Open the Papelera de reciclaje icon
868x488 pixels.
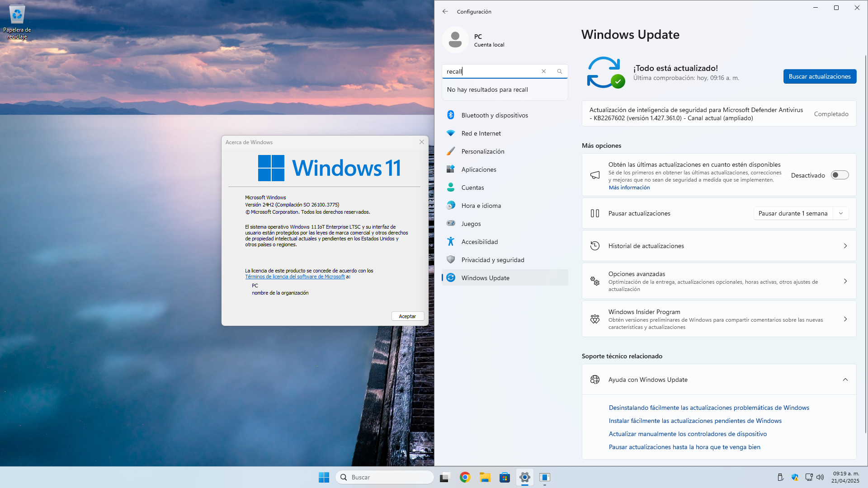coord(17,22)
